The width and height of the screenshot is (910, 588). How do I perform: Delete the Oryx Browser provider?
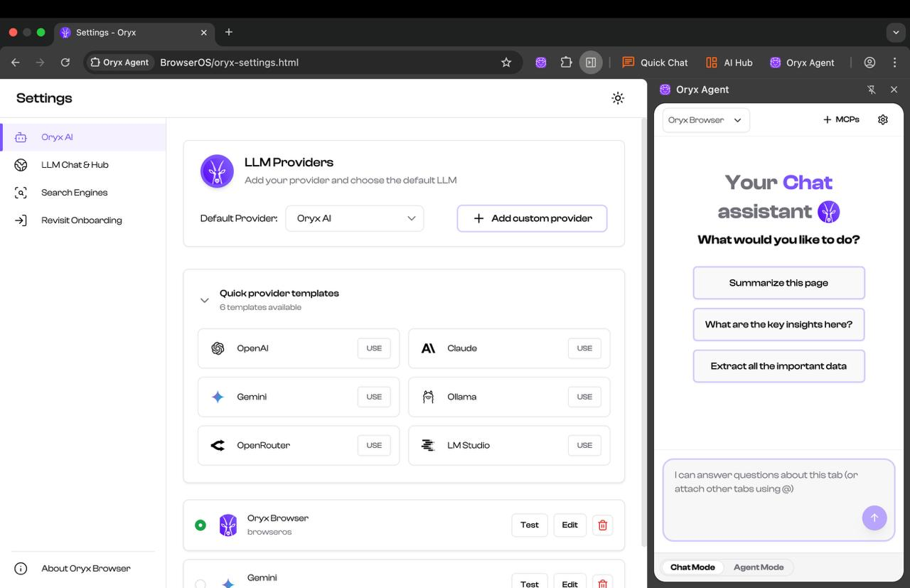602,525
